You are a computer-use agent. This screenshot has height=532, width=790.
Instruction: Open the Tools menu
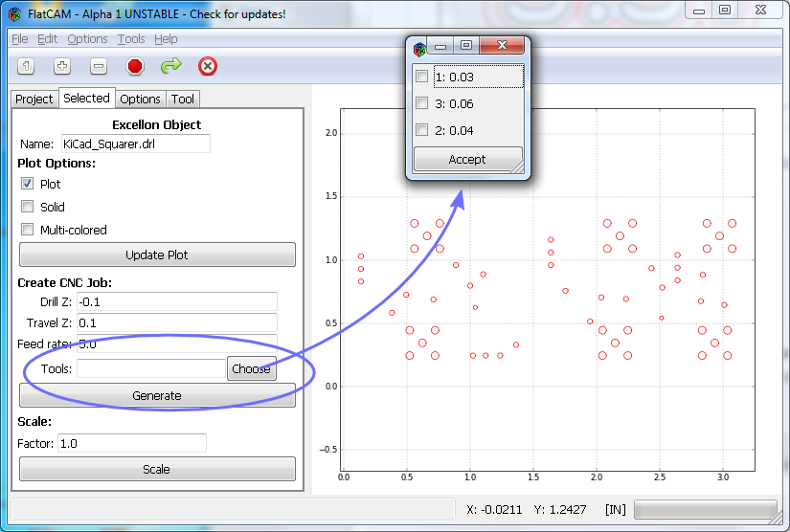pos(131,39)
